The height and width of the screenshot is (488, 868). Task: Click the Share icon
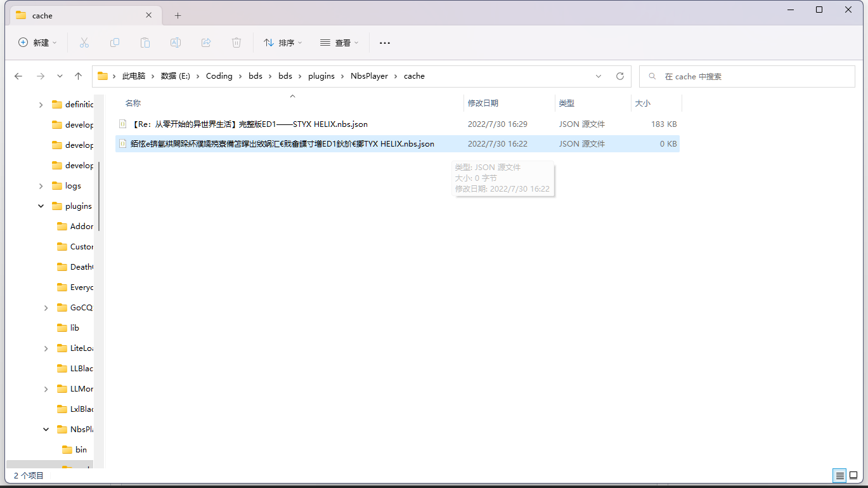pyautogui.click(x=206, y=43)
